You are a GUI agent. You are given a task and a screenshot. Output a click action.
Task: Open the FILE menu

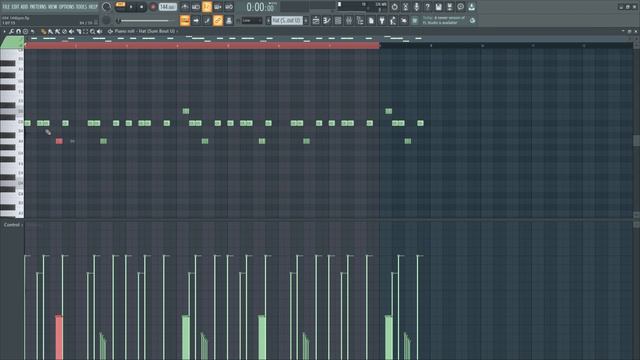click(6, 7)
